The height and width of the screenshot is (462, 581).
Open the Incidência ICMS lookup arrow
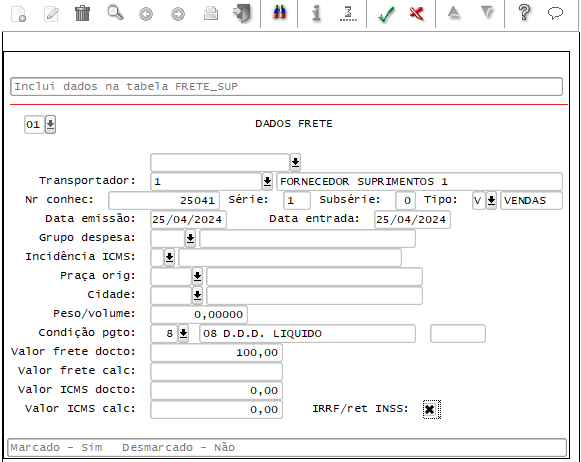[x=169, y=257]
